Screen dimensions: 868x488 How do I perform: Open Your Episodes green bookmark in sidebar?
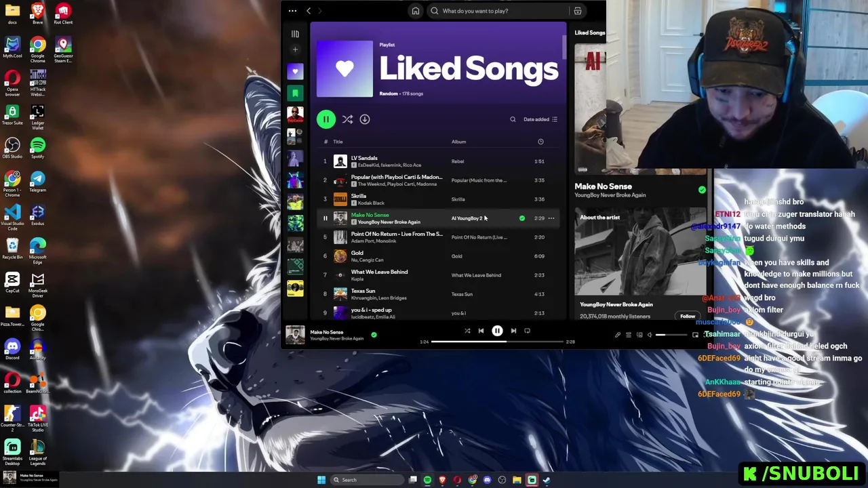pos(295,93)
